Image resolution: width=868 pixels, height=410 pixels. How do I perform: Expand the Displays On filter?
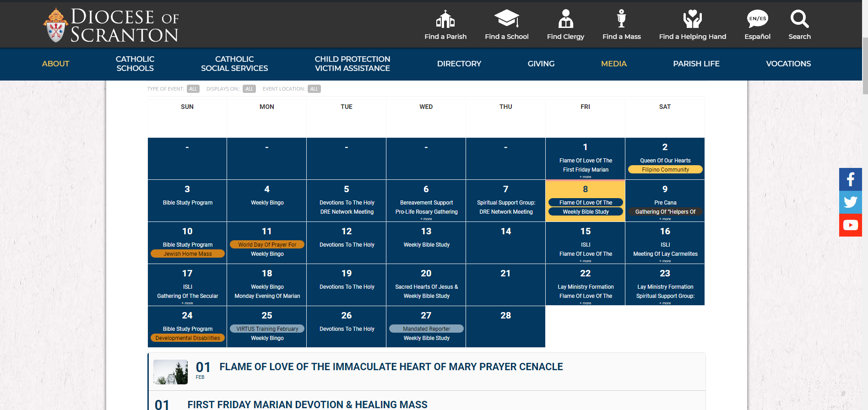tap(249, 89)
